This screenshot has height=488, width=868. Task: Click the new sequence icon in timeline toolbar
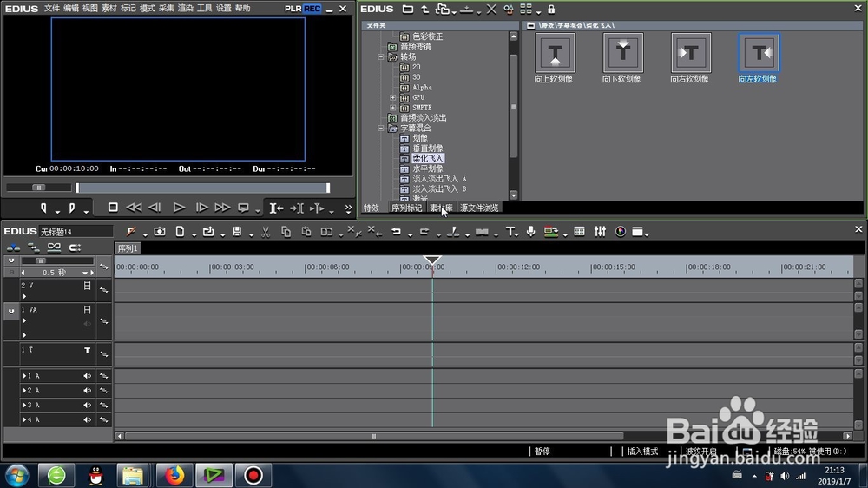[x=180, y=232]
